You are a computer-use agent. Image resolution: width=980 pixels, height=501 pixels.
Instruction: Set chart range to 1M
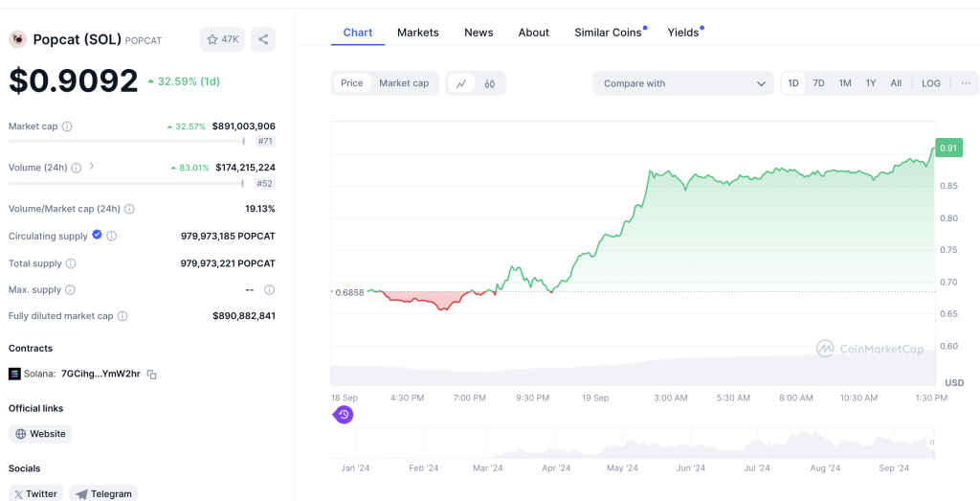845,83
